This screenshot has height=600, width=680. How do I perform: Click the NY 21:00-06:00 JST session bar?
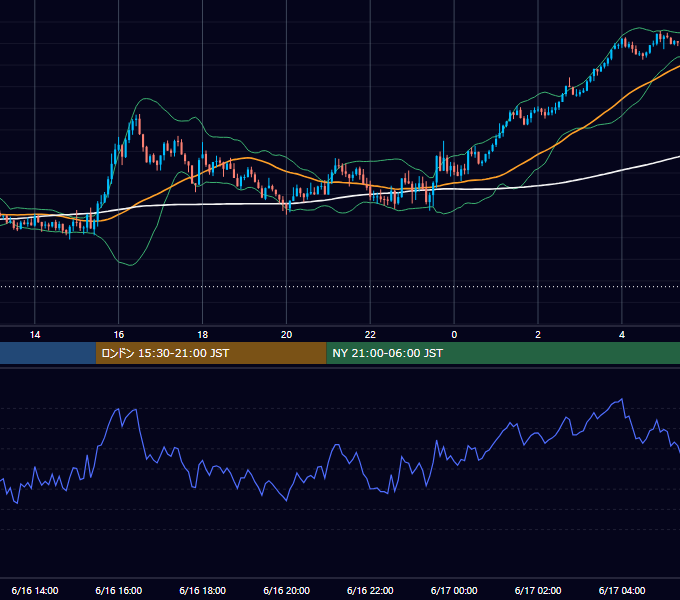point(503,353)
